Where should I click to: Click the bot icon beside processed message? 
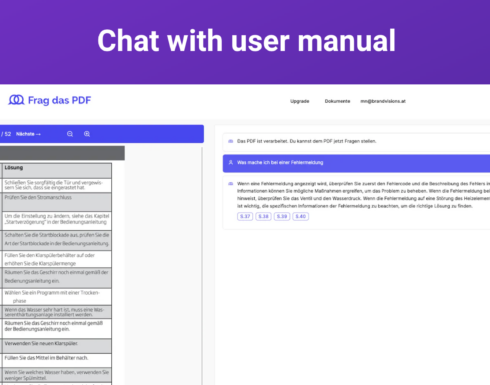pyautogui.click(x=230, y=141)
